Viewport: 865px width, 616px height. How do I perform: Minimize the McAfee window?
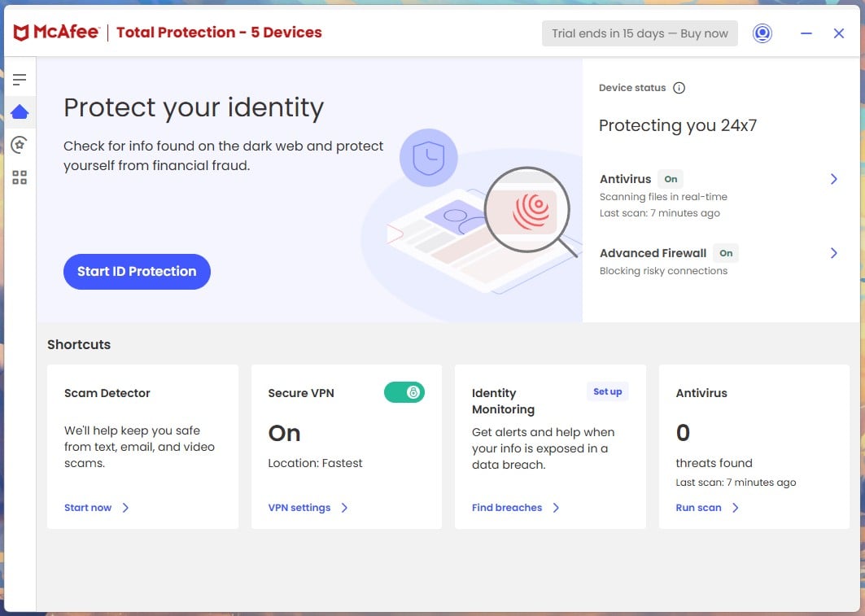click(x=806, y=33)
